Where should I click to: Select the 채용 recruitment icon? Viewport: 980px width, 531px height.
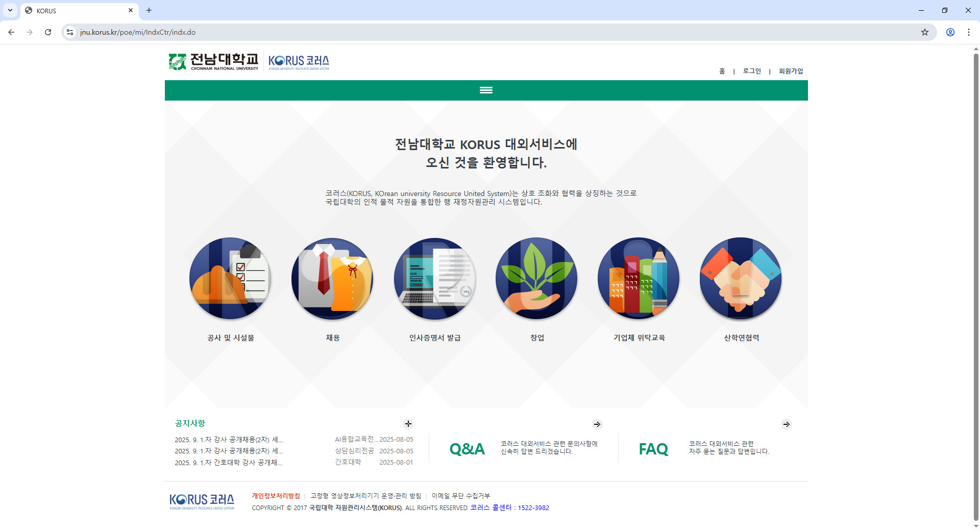pos(332,279)
